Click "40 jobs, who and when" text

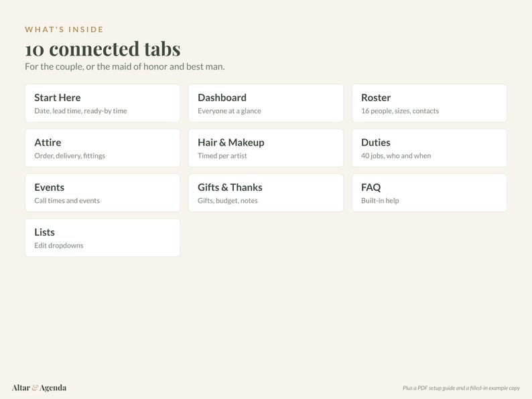point(396,155)
